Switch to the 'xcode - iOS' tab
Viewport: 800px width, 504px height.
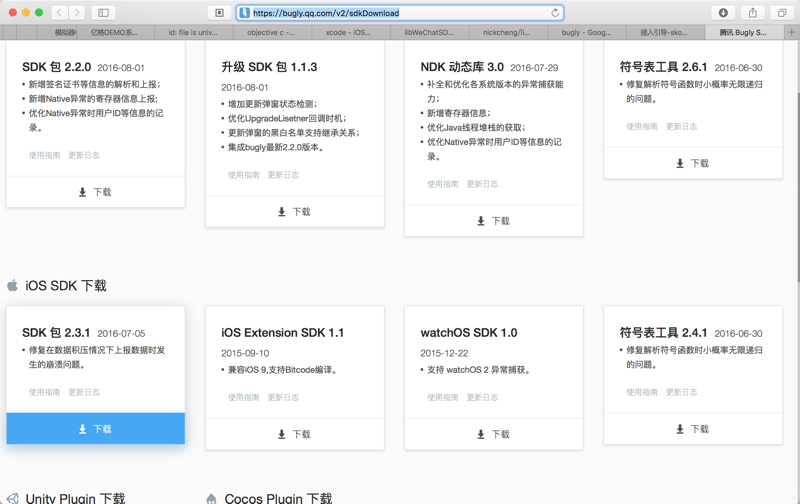pyautogui.click(x=351, y=32)
